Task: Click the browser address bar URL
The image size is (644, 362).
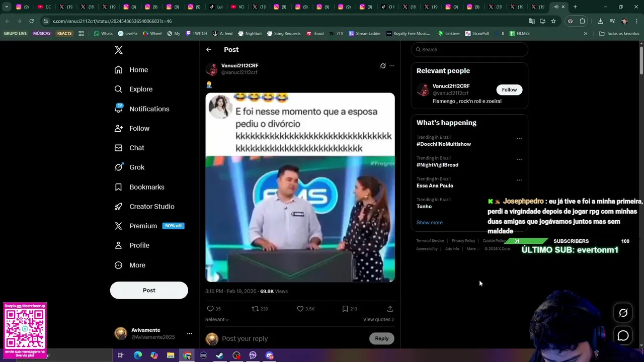Action: click(x=112, y=21)
